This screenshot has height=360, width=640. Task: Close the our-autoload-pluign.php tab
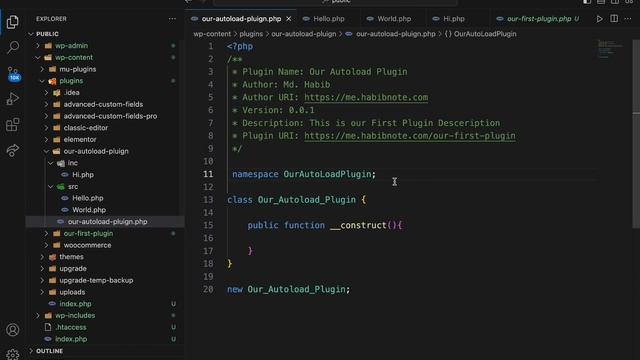[289, 19]
